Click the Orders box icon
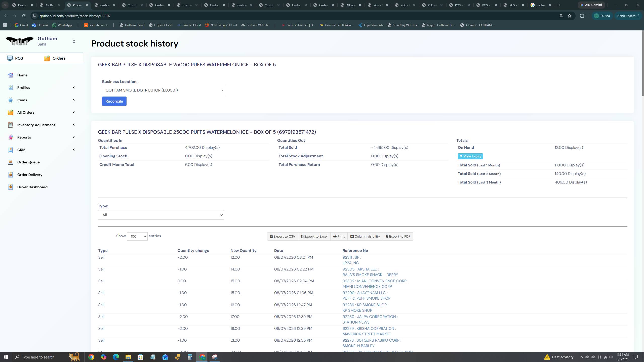 [47, 58]
